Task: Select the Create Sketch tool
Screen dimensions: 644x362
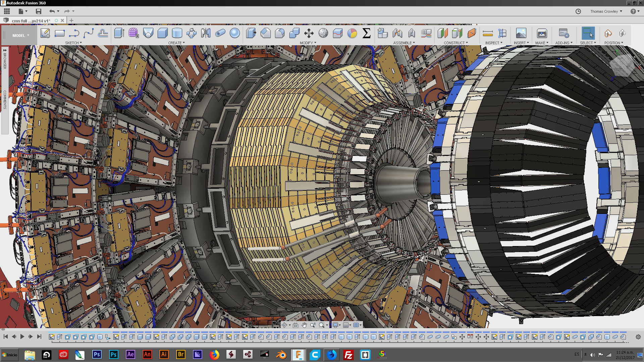Action: click(45, 33)
